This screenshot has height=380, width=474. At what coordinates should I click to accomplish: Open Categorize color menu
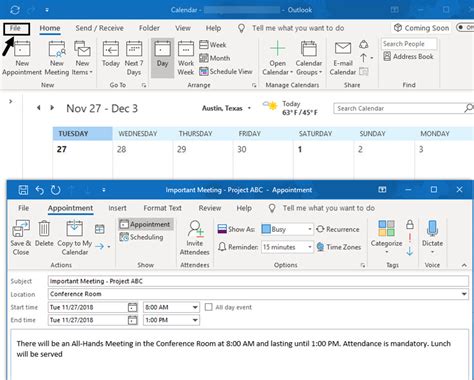pyautogui.click(x=386, y=237)
